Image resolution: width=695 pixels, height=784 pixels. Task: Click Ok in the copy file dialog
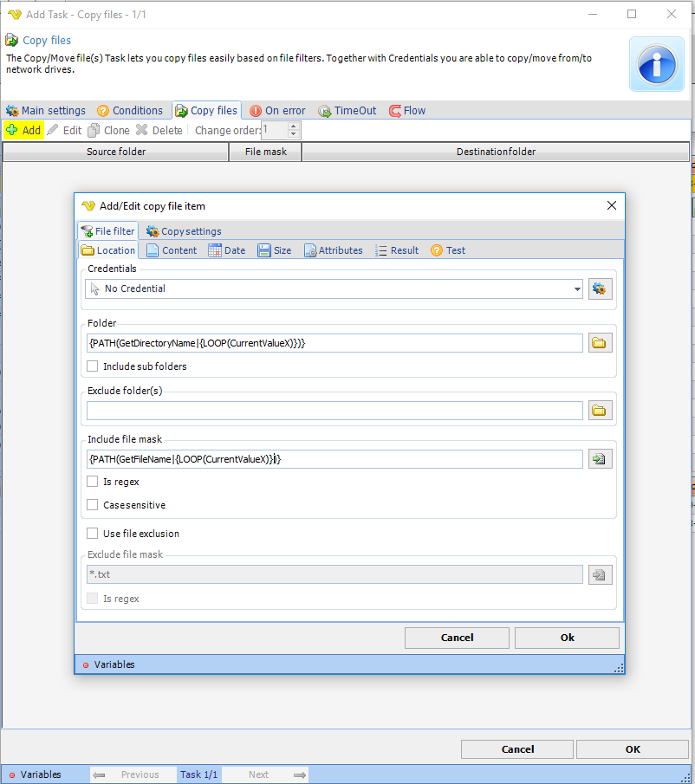567,638
